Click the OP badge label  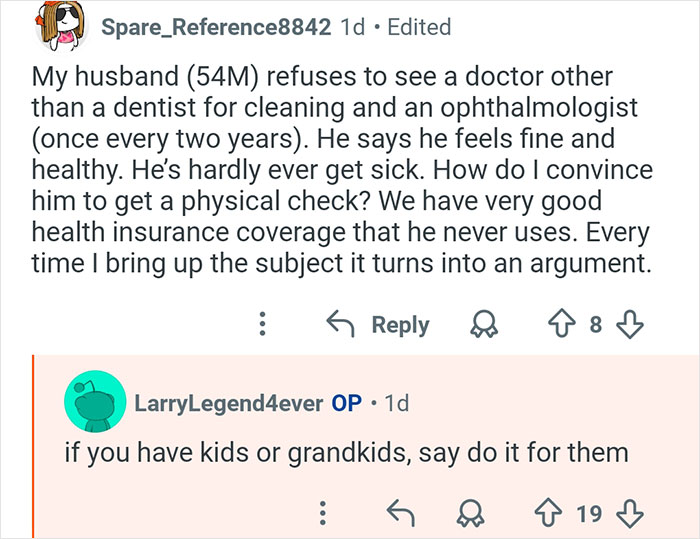[x=346, y=404]
